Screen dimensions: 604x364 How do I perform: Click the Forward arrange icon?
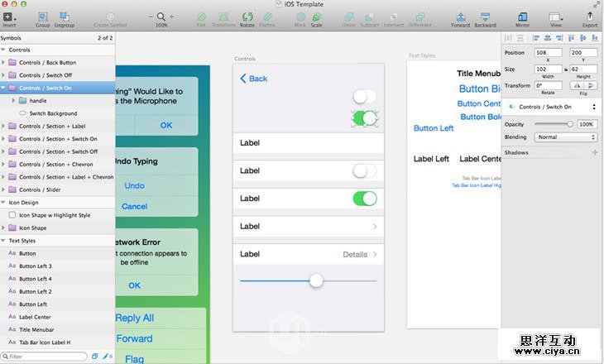[x=460, y=17]
